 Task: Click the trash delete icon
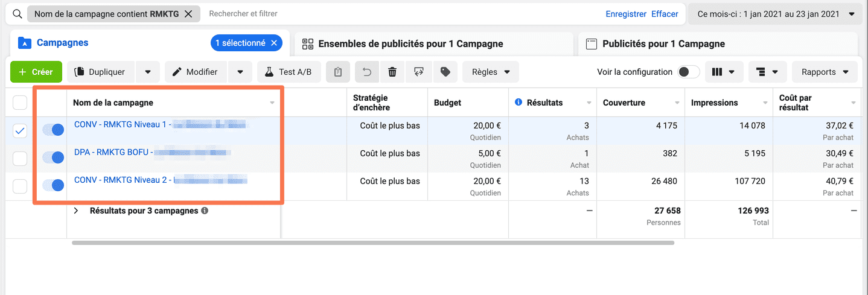(392, 72)
